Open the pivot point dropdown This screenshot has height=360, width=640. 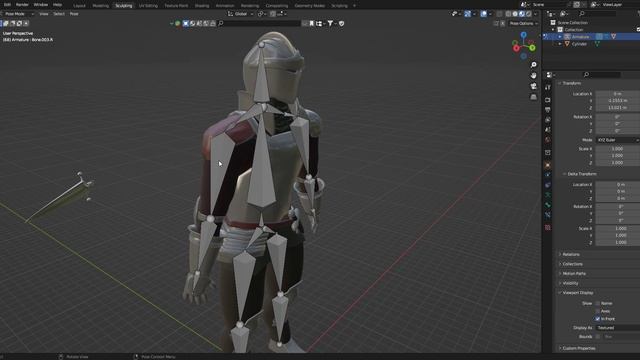tap(261, 14)
